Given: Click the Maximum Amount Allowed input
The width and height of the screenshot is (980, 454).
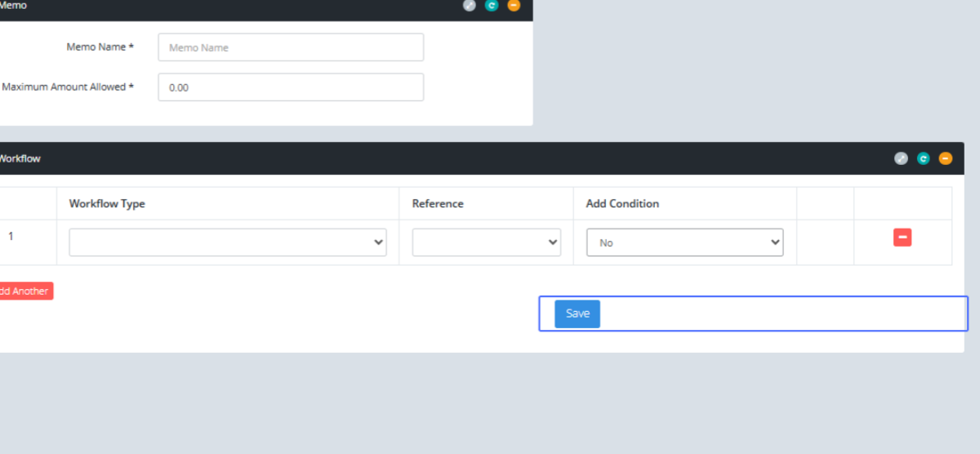Looking at the screenshot, I should [291, 87].
